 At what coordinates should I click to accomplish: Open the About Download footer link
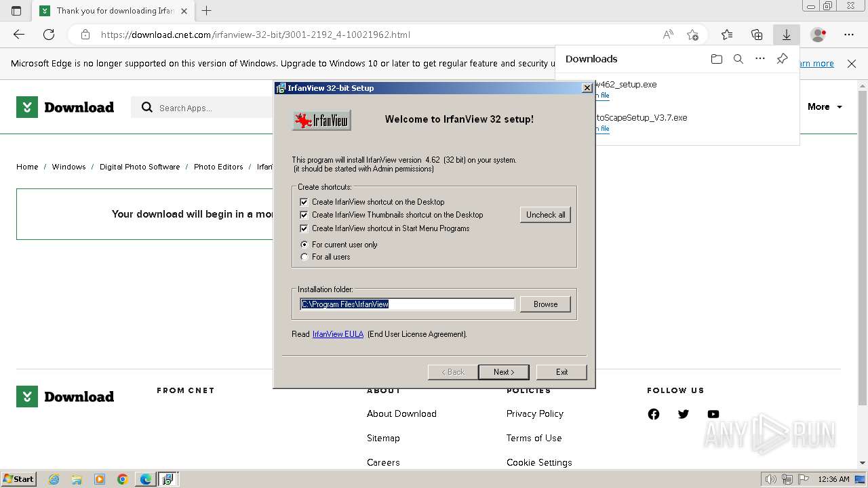pos(401,414)
